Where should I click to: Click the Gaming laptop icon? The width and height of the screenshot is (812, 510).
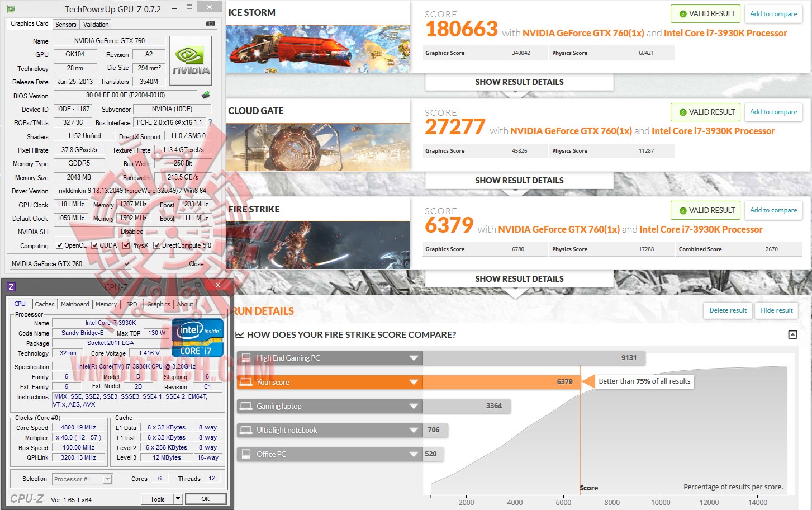pos(246,406)
